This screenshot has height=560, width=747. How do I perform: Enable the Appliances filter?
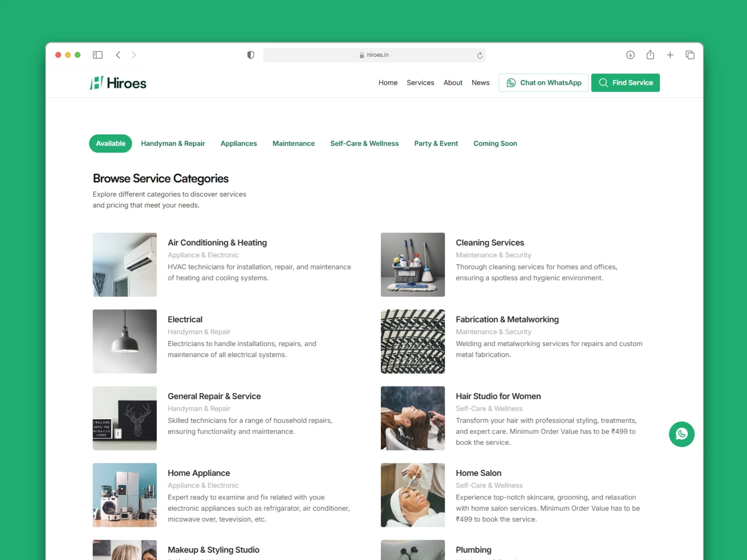pos(238,143)
